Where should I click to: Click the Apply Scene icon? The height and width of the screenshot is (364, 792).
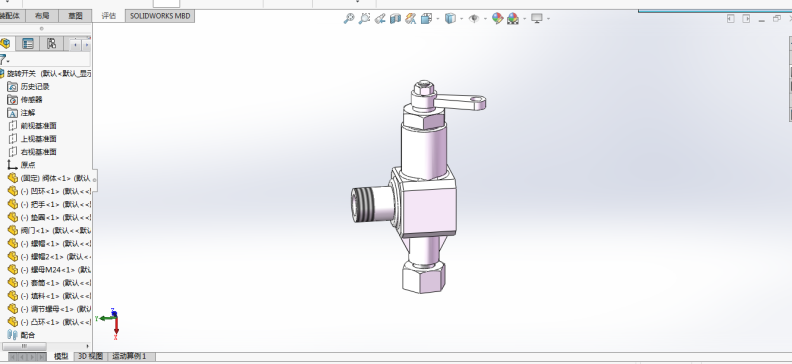(x=513, y=19)
